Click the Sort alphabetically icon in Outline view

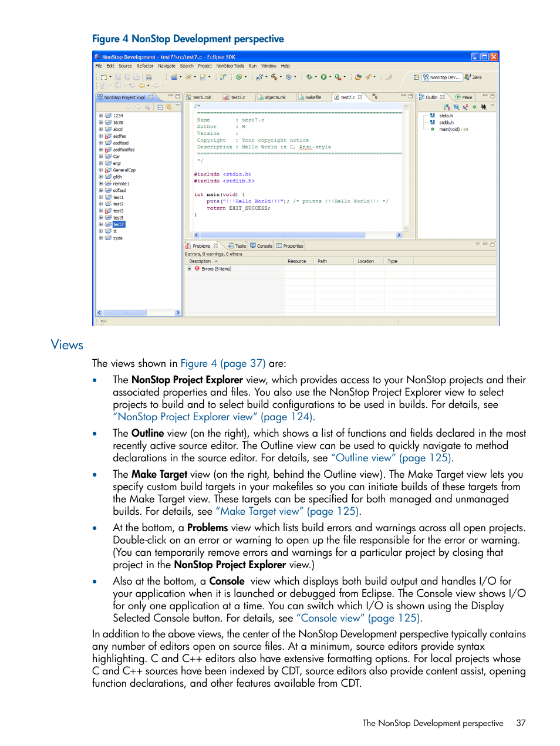[x=447, y=107]
